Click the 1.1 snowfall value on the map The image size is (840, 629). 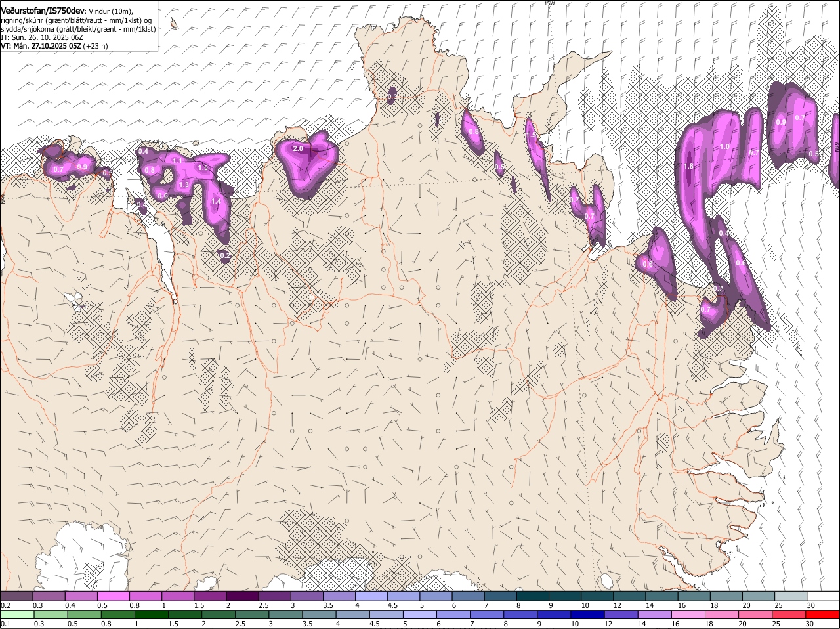click(177, 161)
